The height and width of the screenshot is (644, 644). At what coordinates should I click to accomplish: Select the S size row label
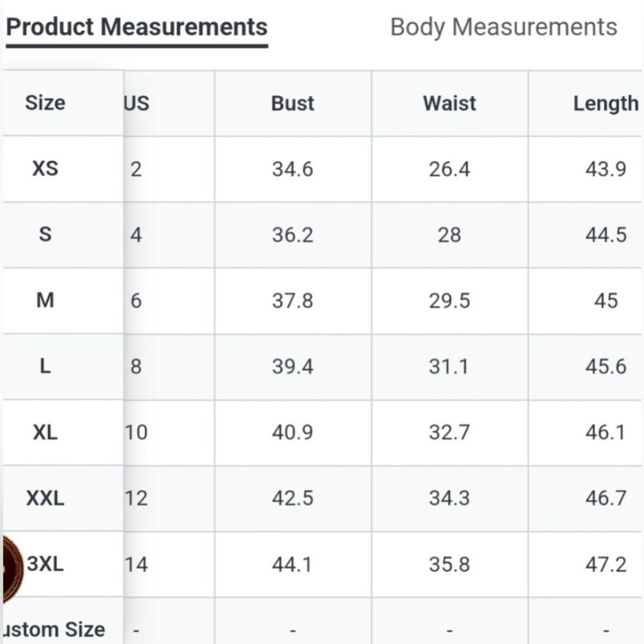45,234
